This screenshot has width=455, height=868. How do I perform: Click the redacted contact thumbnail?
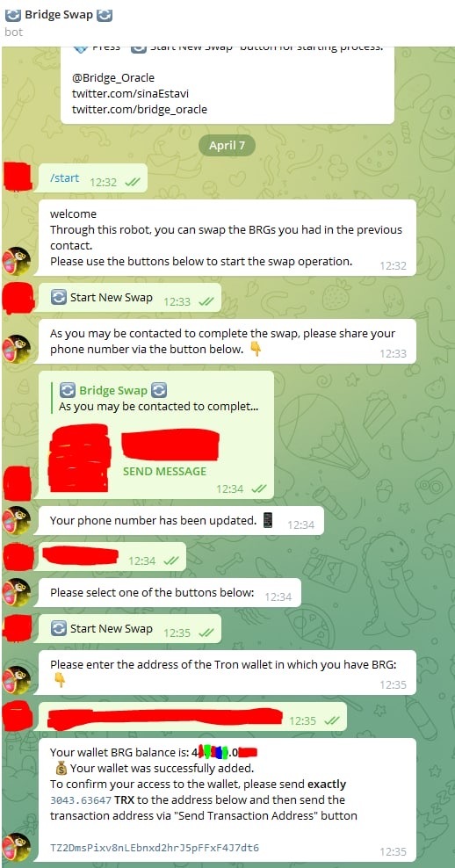click(x=79, y=458)
